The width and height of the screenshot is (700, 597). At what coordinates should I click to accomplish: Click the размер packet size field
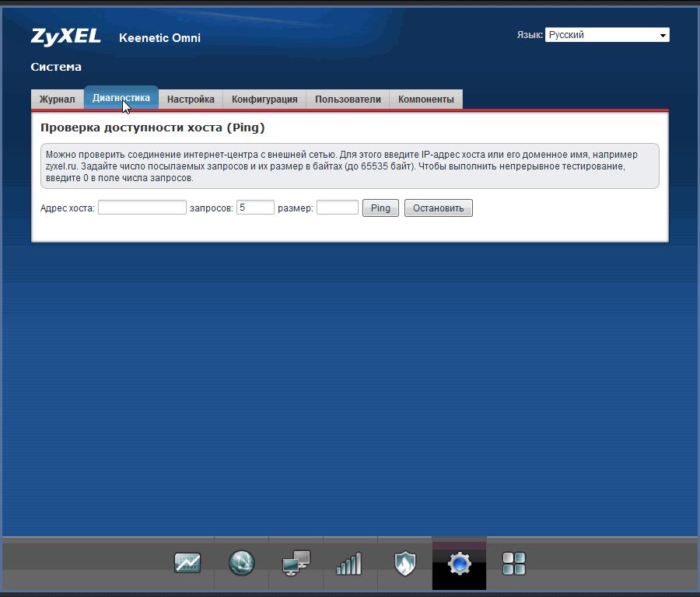point(337,208)
